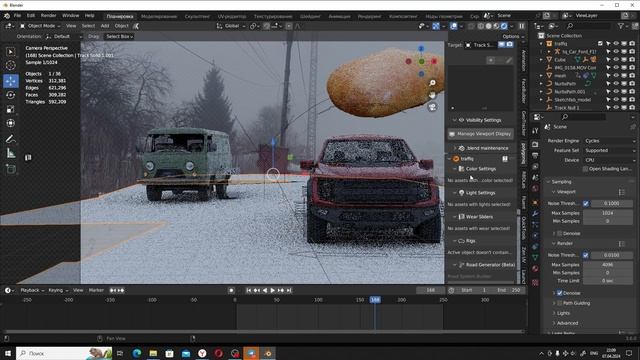Open the Window menu

(71, 16)
